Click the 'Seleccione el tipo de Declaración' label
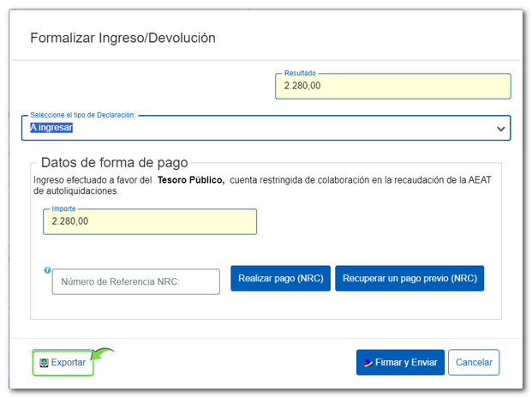This screenshot has height=398, width=532. click(x=83, y=114)
